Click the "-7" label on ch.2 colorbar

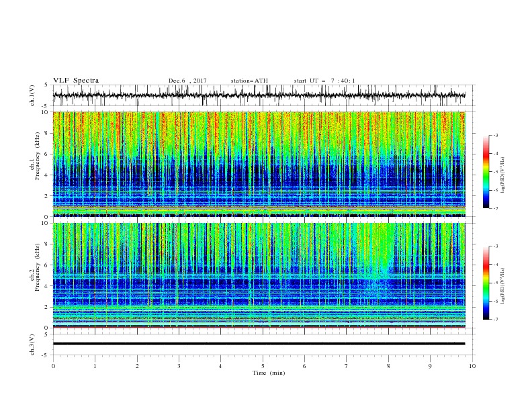tap(495, 319)
